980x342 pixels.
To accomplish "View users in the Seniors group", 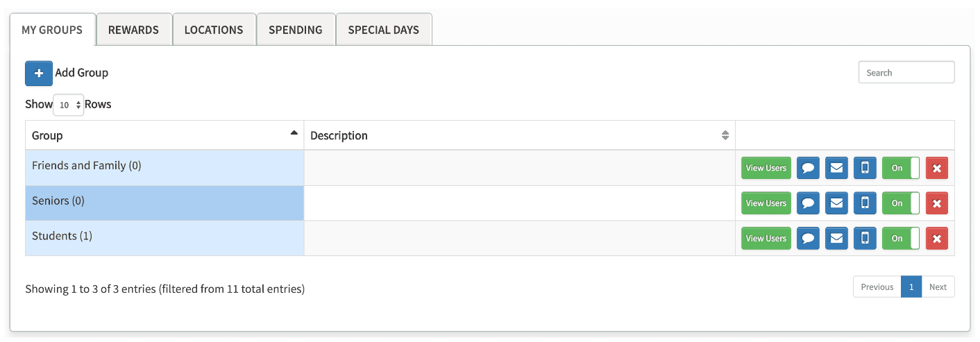I will point(766,203).
